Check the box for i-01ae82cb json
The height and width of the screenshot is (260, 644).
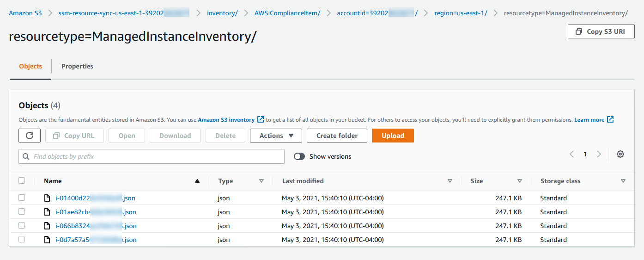[22, 211]
